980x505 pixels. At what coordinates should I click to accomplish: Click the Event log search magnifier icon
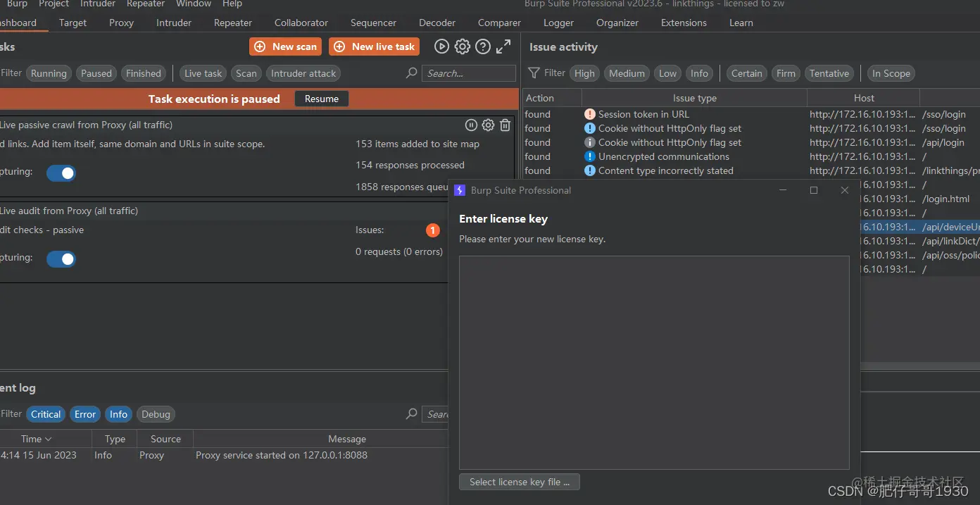[x=412, y=414]
